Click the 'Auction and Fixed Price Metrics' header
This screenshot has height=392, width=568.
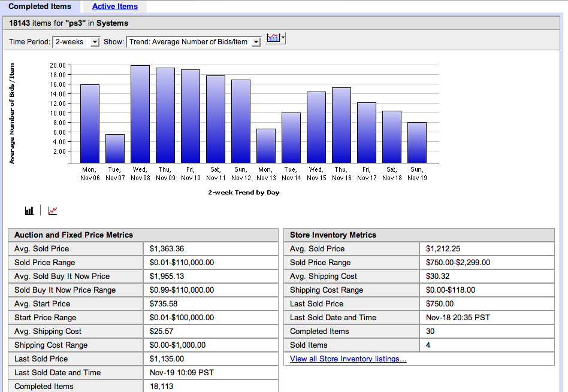click(74, 235)
